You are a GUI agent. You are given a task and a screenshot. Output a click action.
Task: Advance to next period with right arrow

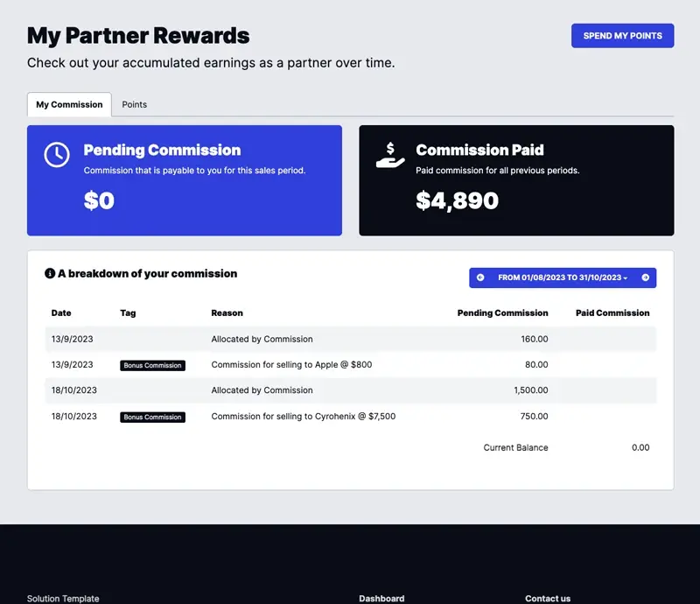click(646, 277)
